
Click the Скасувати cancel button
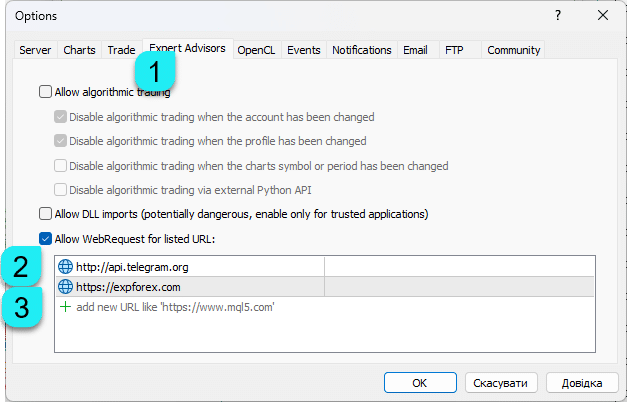[x=501, y=382]
